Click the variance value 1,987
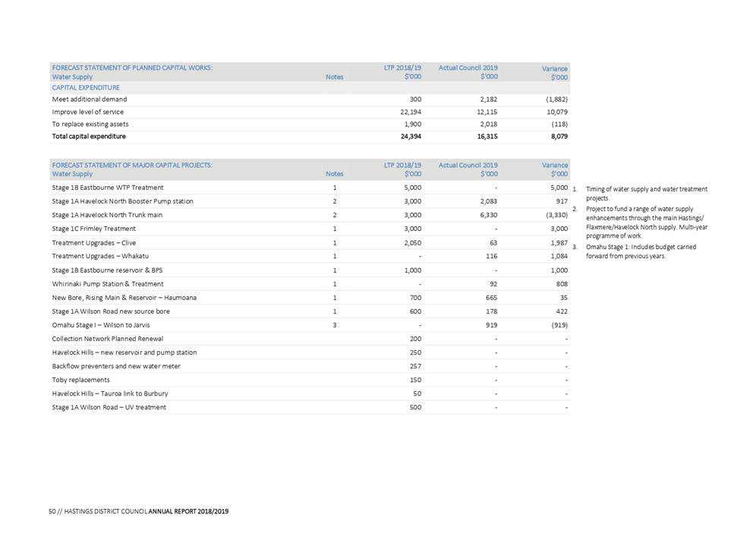Viewport: 756px width, 540px height. click(x=559, y=243)
